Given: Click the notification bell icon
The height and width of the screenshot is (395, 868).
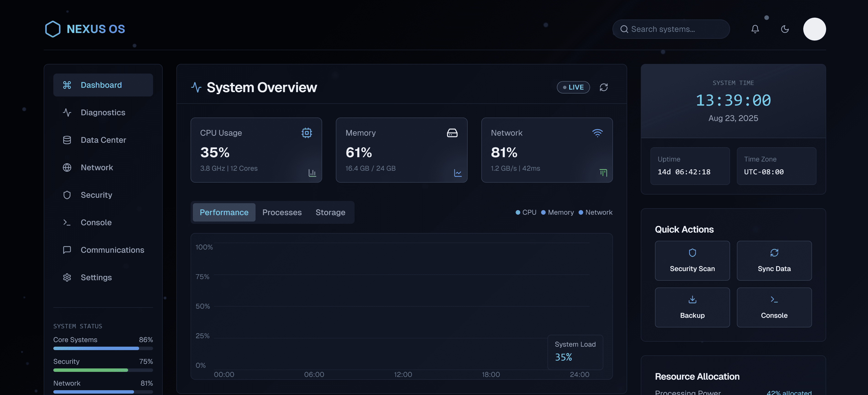Looking at the screenshot, I should pos(755,29).
